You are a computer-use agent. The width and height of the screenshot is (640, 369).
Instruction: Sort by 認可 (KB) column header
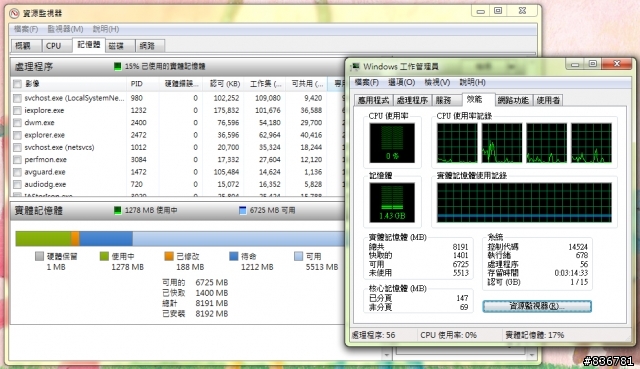point(224,84)
